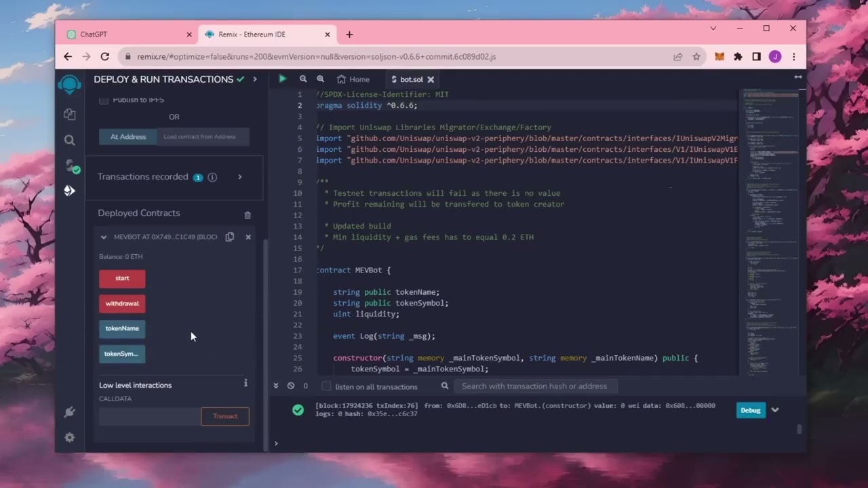This screenshot has width=868, height=488.
Task: Open Chrome three-dot menu
Action: click(x=793, y=57)
